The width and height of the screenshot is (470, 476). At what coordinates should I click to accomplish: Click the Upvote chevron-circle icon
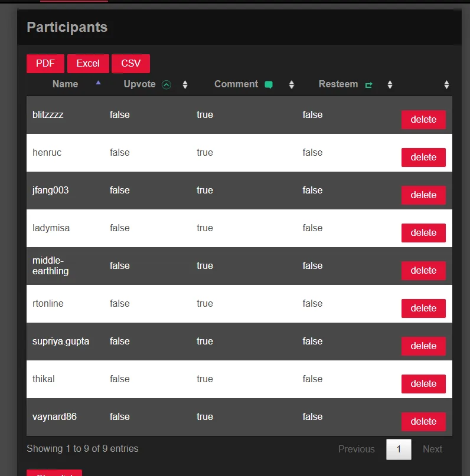coord(167,84)
